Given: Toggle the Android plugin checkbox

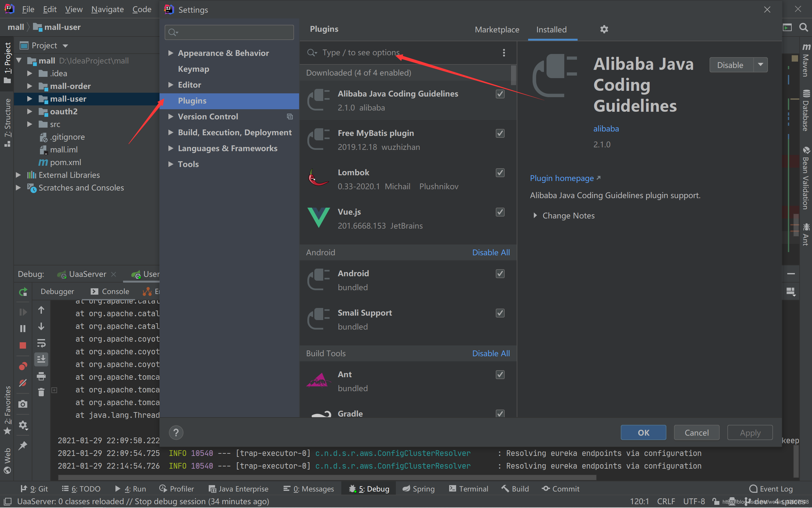Looking at the screenshot, I should point(500,274).
